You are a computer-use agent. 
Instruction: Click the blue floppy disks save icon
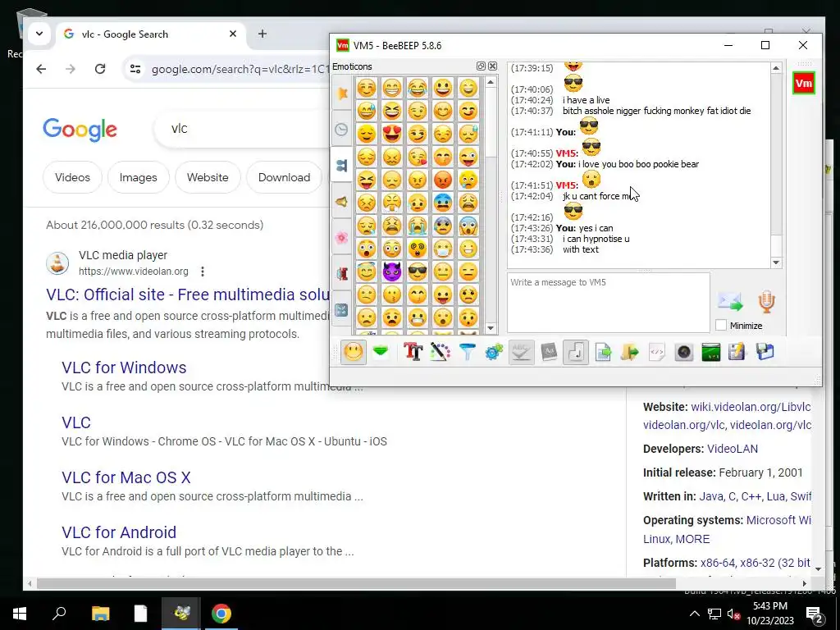765,352
